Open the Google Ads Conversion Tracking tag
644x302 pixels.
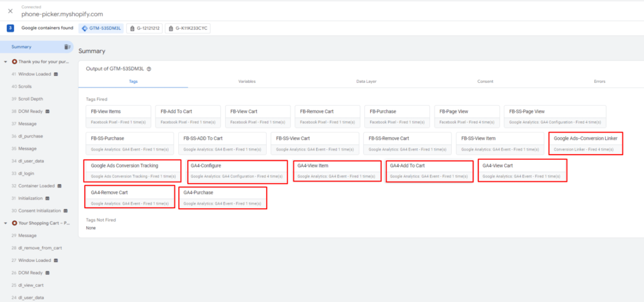click(133, 170)
